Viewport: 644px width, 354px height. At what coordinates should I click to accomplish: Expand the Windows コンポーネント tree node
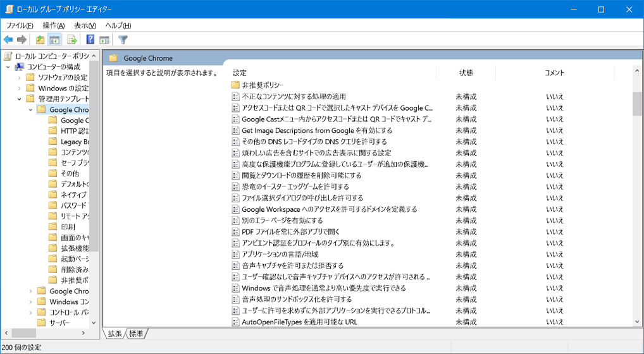coord(31,302)
